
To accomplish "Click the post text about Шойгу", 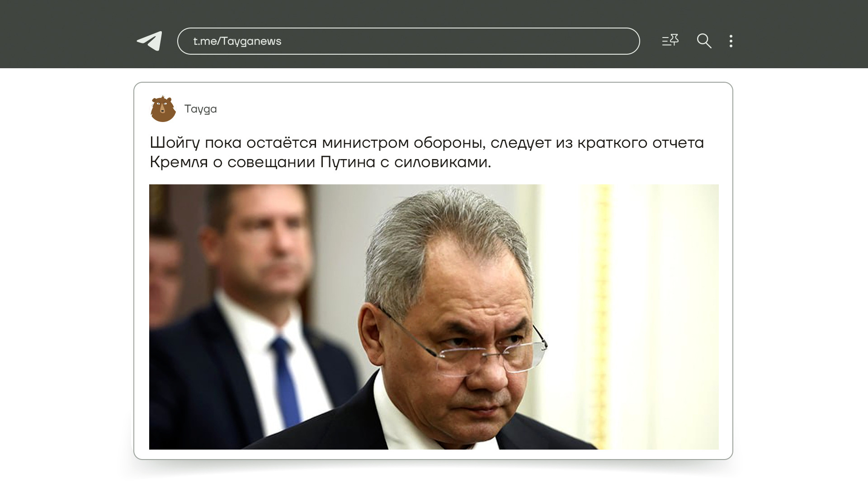I will [x=427, y=152].
